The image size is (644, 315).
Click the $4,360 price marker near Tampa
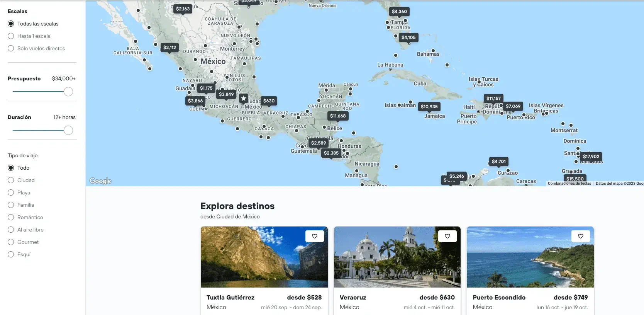point(399,12)
